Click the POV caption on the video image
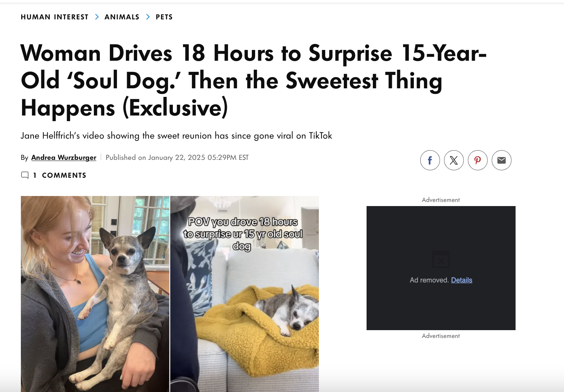The image size is (564, 392). point(243,234)
